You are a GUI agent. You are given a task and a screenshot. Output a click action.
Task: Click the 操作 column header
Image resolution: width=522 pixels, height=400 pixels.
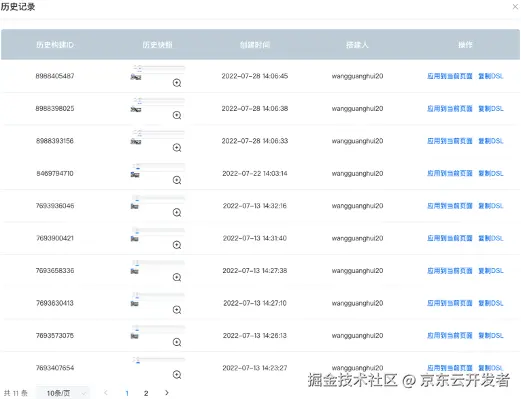tap(465, 45)
